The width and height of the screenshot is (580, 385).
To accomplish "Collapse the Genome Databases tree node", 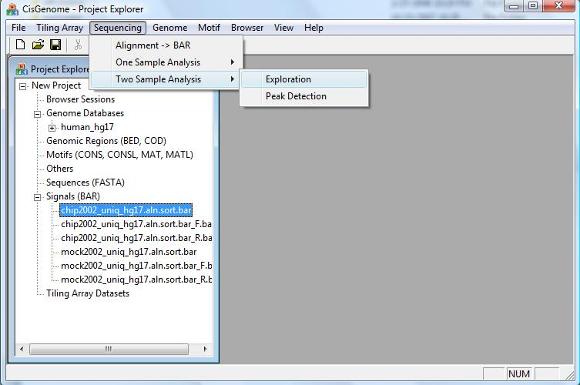I will pyautogui.click(x=37, y=114).
